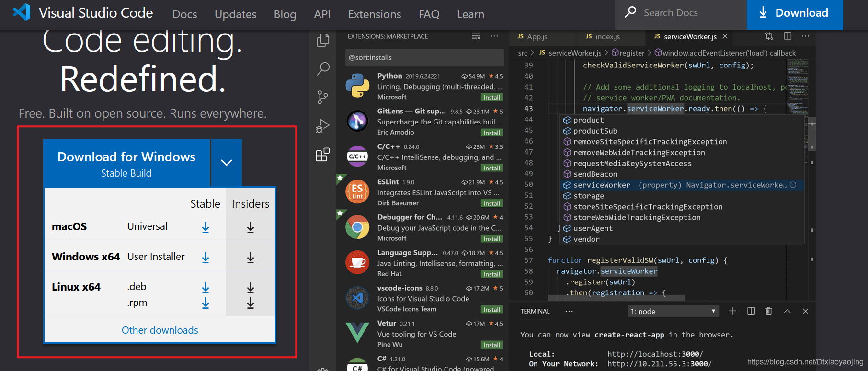868x371 pixels.
Task: Open Run and Debug icon in activity bar
Action: [x=323, y=126]
